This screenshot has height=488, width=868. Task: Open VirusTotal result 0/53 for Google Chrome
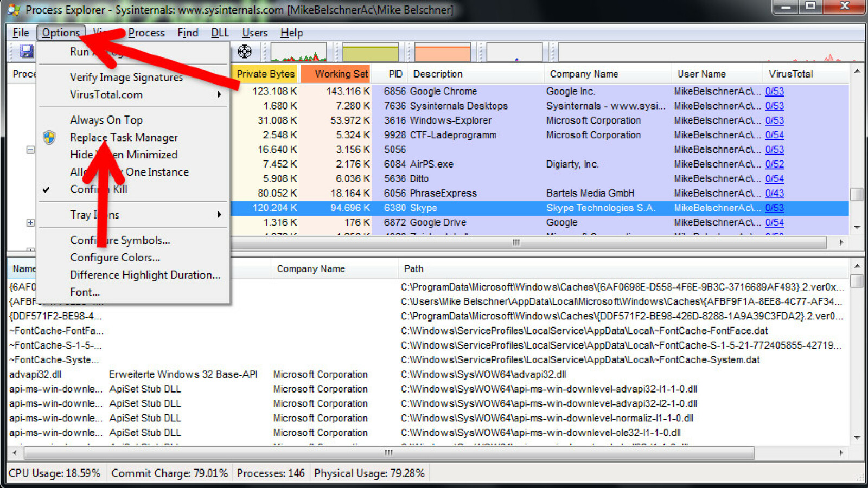point(775,91)
